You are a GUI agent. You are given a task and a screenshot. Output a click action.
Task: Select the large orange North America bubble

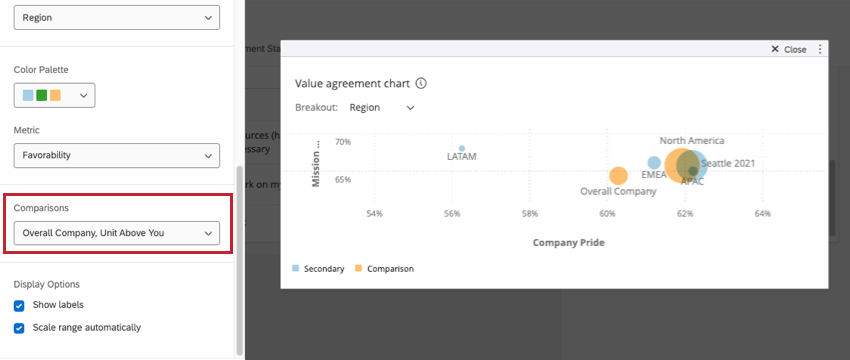[x=682, y=165]
